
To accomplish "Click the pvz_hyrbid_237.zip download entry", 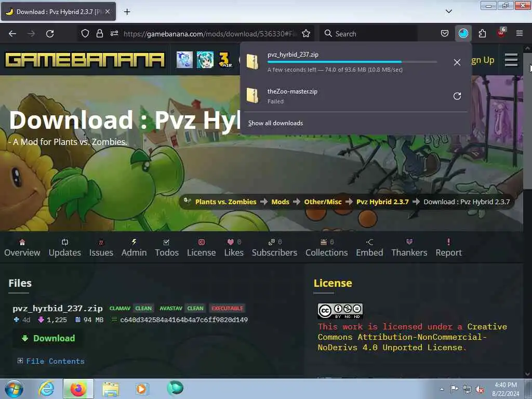I will click(346, 62).
